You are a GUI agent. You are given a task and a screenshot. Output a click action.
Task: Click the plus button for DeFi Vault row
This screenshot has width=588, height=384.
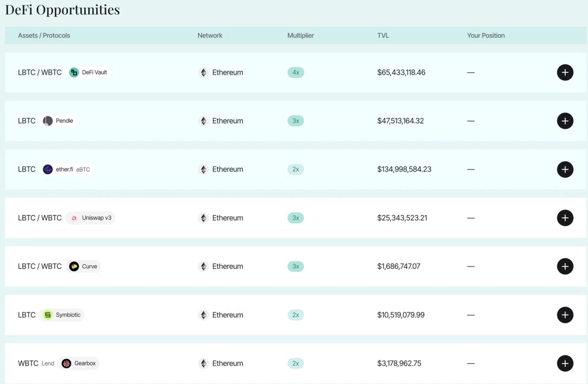[565, 72]
